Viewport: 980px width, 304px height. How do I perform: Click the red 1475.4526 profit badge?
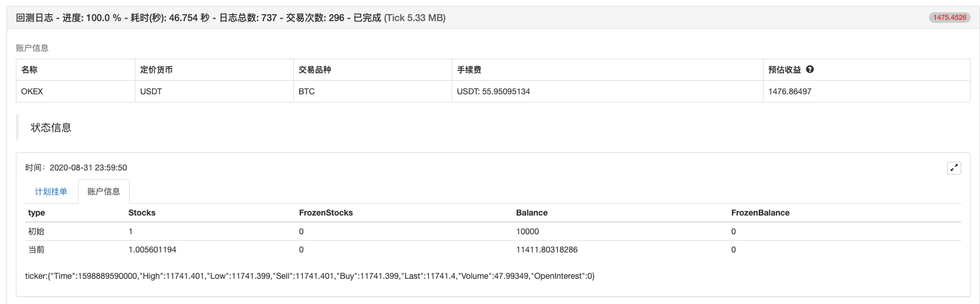[950, 18]
